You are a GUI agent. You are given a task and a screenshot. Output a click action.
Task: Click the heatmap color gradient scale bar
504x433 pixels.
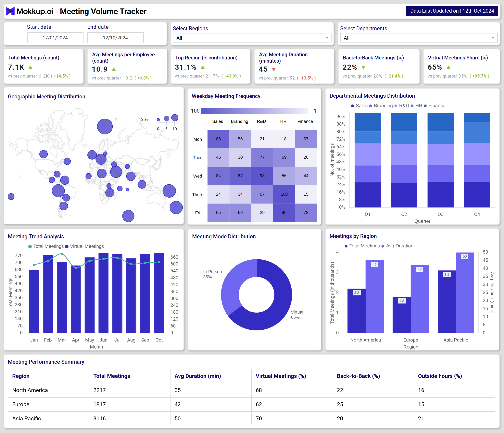255,111
